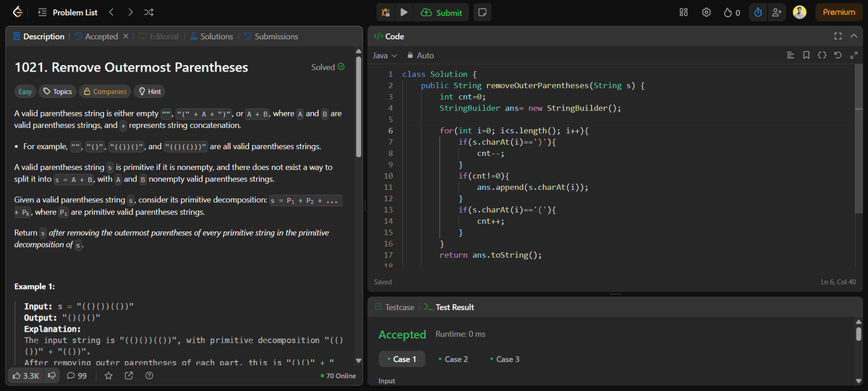Maximize the Code panel
The image size is (868, 391).
point(838,36)
